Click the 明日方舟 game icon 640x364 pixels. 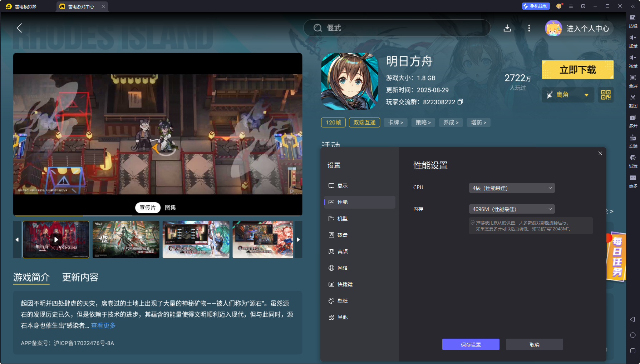[350, 81]
